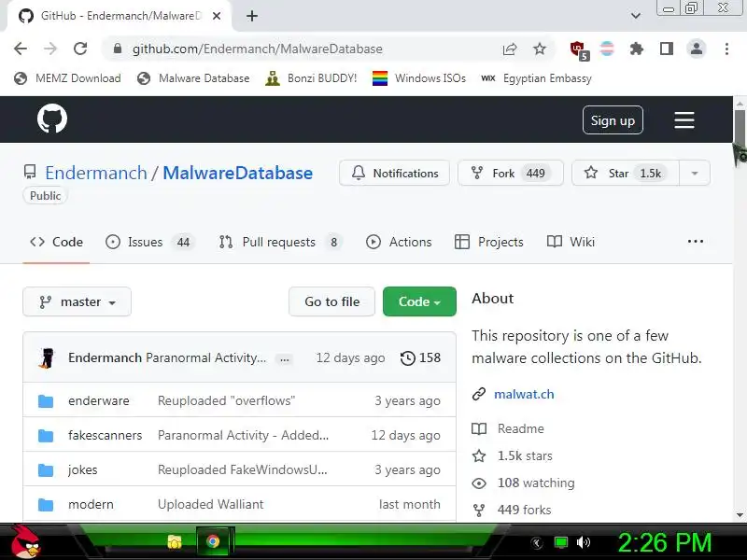The width and height of the screenshot is (747, 560).
Task: Open a new browser tab
Action: point(252,16)
